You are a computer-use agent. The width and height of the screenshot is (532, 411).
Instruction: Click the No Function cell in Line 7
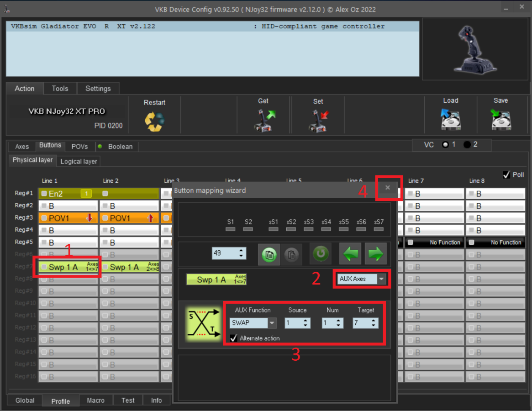[x=435, y=242]
